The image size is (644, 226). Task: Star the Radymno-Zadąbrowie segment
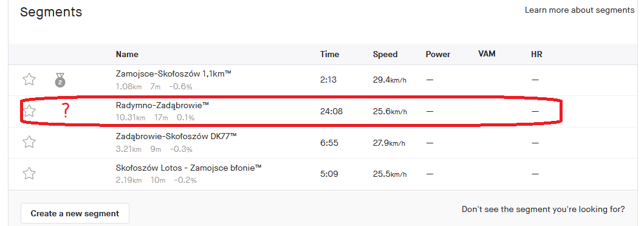point(29,111)
